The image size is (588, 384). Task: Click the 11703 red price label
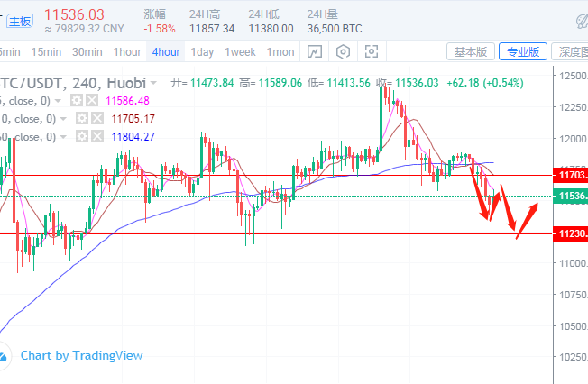coord(570,175)
